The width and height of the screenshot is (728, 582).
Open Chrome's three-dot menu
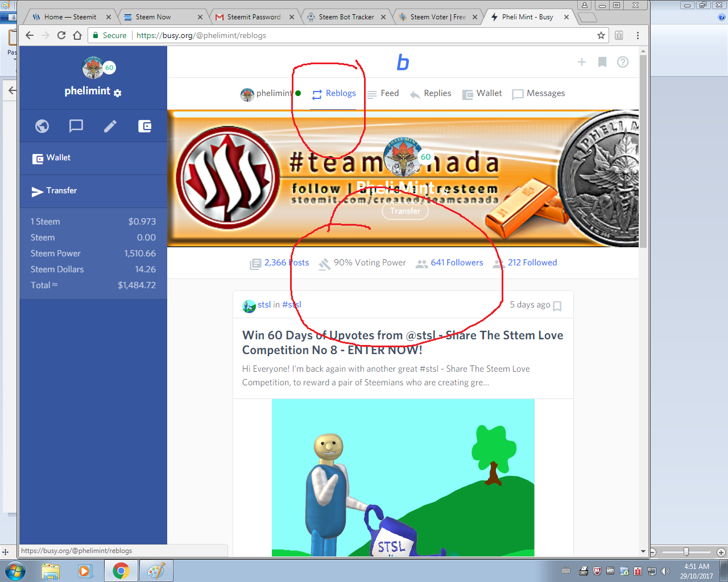pyautogui.click(x=638, y=35)
